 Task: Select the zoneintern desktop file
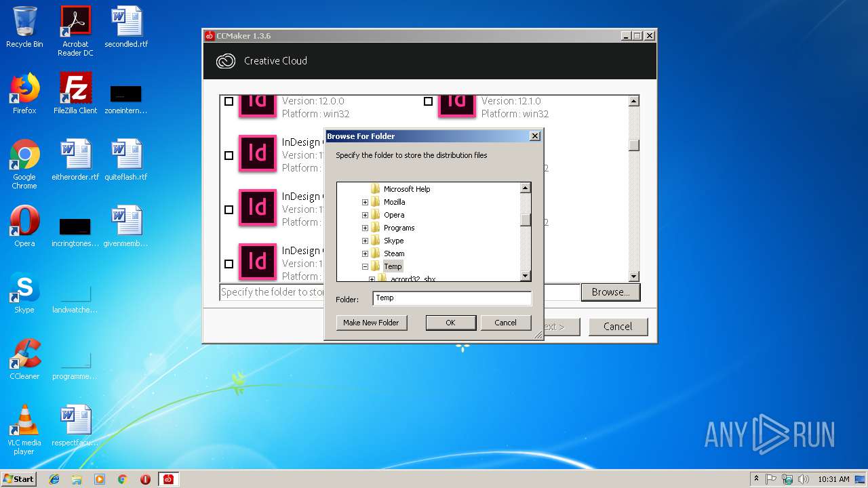click(x=126, y=98)
